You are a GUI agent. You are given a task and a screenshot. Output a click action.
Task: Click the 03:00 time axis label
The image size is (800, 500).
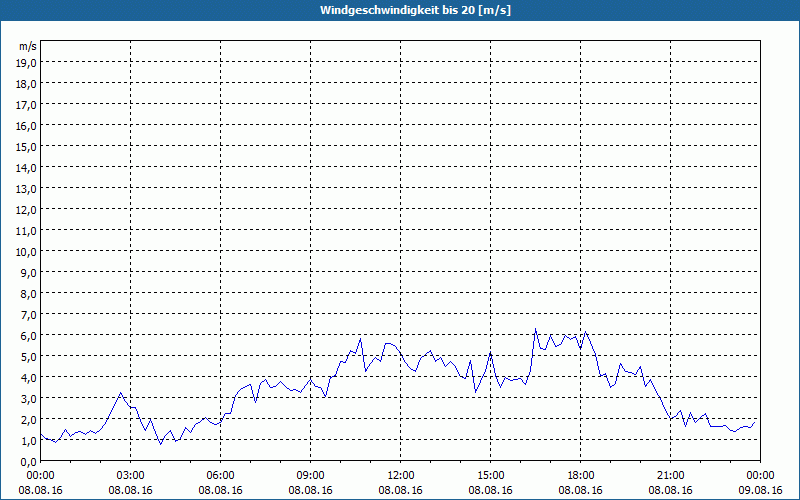pos(131,476)
